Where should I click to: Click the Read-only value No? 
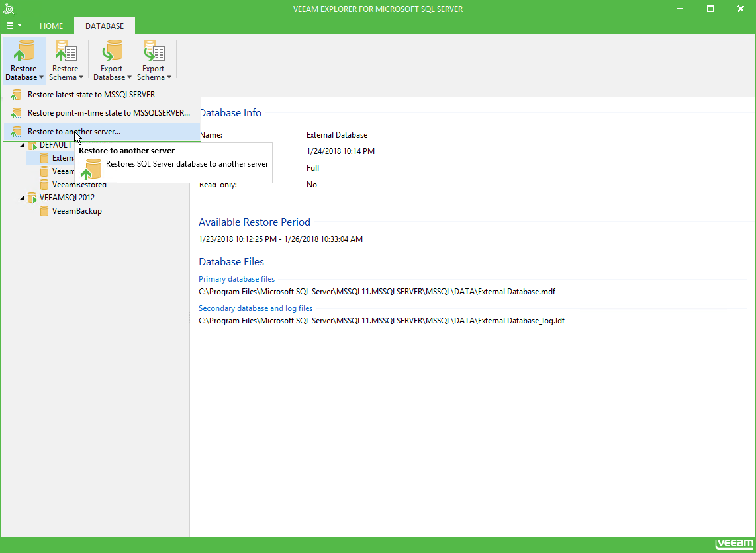[311, 185]
